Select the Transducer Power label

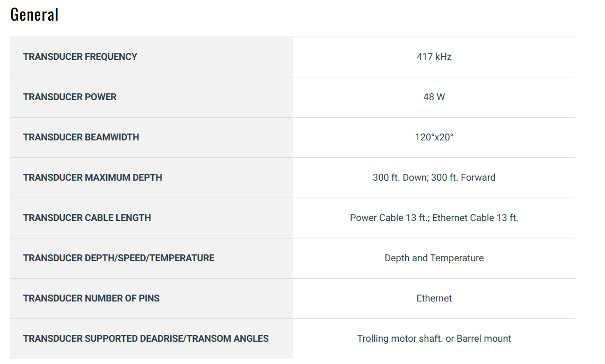70,97
